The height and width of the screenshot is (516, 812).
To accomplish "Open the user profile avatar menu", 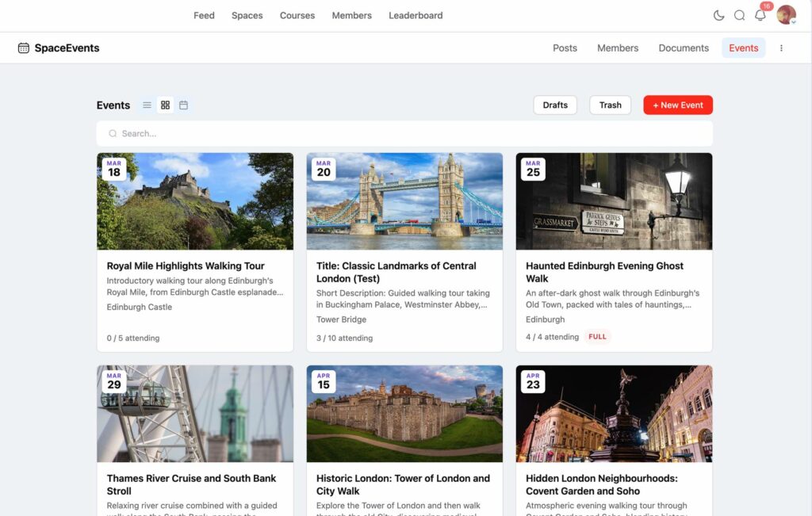I will pyautogui.click(x=786, y=15).
